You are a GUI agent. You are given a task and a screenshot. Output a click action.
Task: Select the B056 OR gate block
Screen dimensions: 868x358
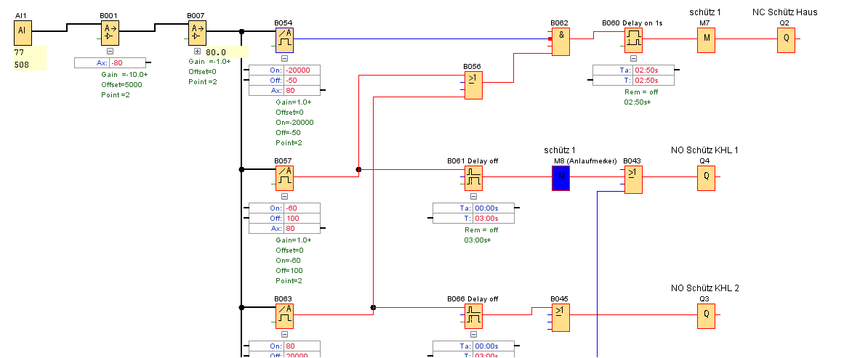(x=473, y=84)
